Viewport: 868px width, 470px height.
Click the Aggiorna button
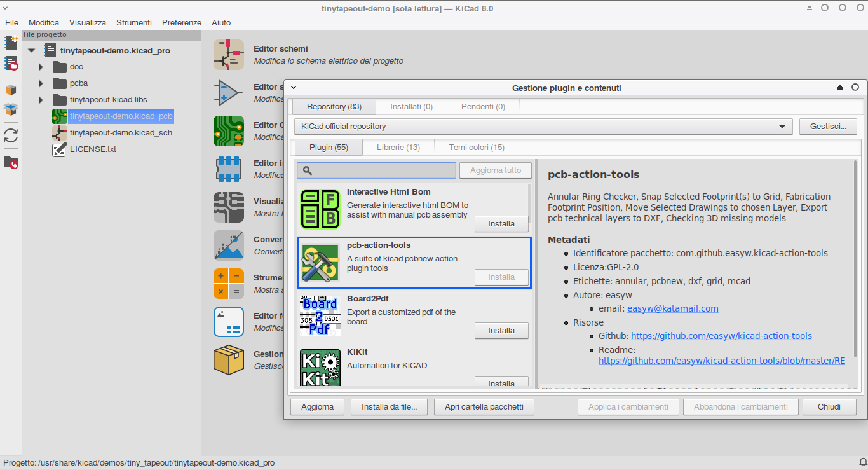[x=318, y=407]
